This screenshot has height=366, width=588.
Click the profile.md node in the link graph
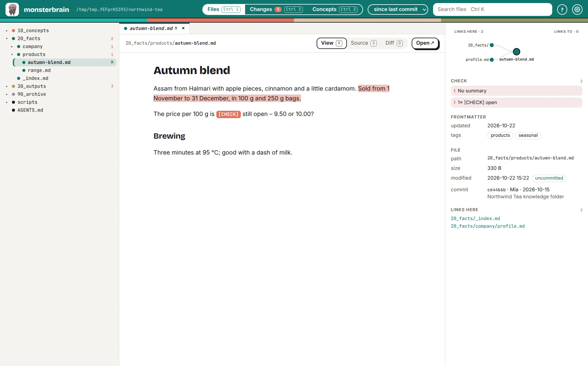point(492,60)
